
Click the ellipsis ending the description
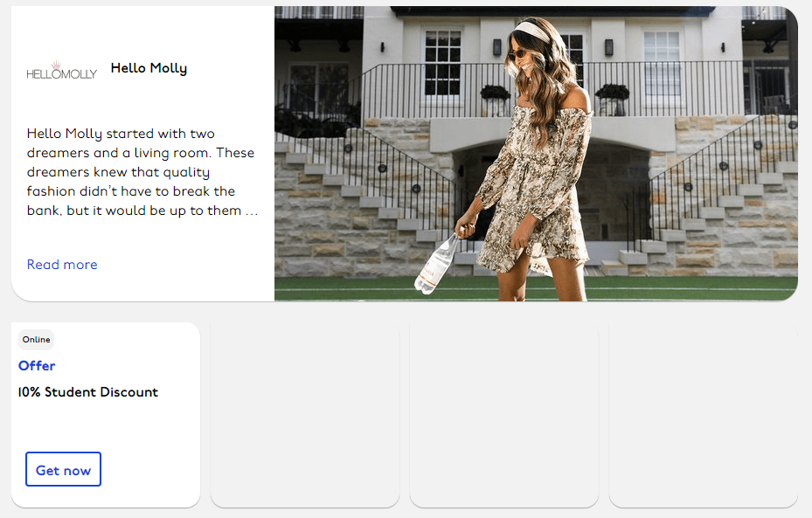tap(252, 211)
